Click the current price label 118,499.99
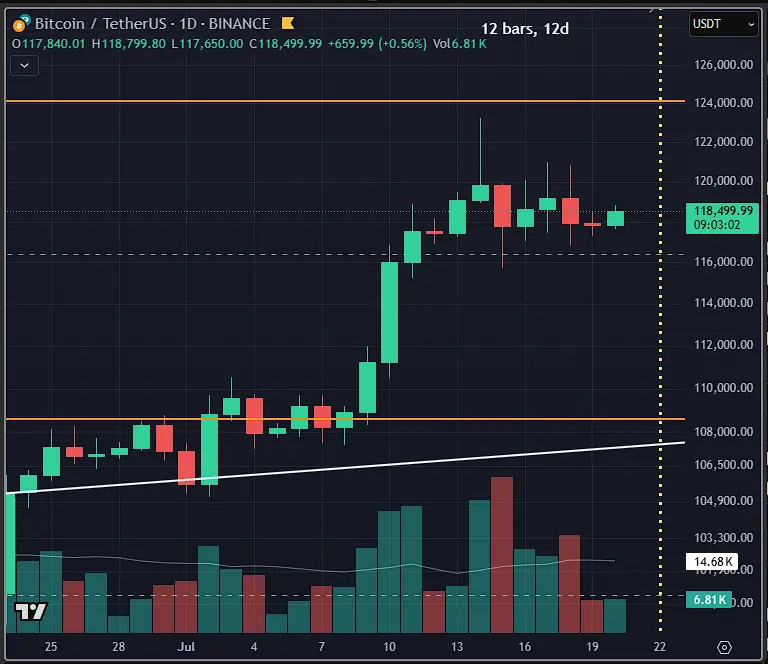The image size is (768, 664). [x=722, y=218]
